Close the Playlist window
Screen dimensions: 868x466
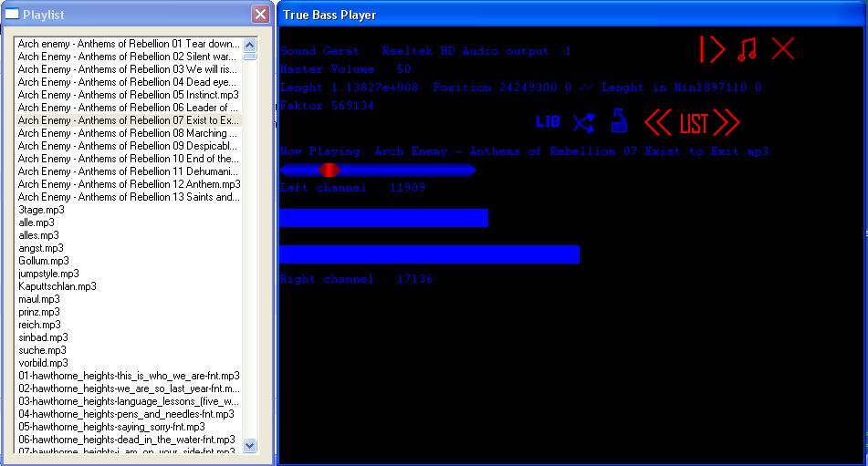[x=260, y=15]
